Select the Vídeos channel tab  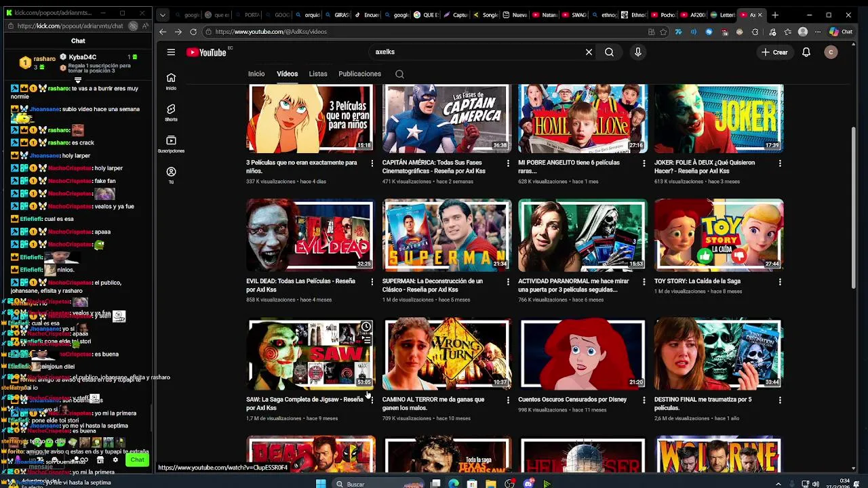coord(287,74)
